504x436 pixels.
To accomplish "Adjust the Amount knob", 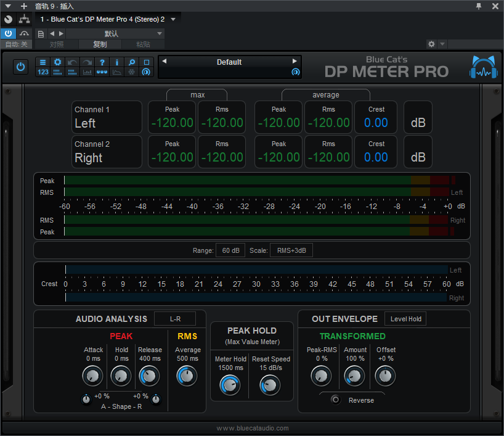I will pyautogui.click(x=354, y=376).
